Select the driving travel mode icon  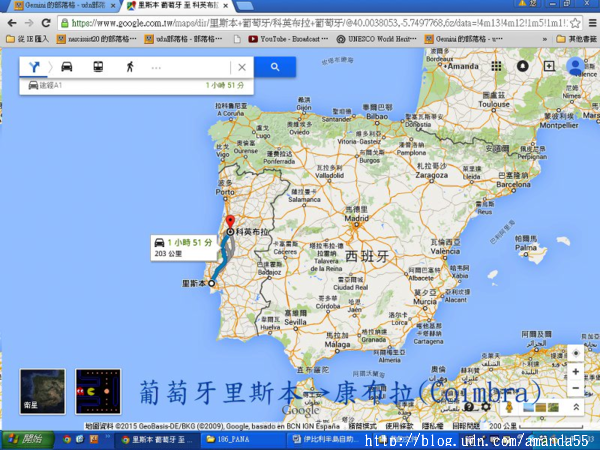(67, 67)
